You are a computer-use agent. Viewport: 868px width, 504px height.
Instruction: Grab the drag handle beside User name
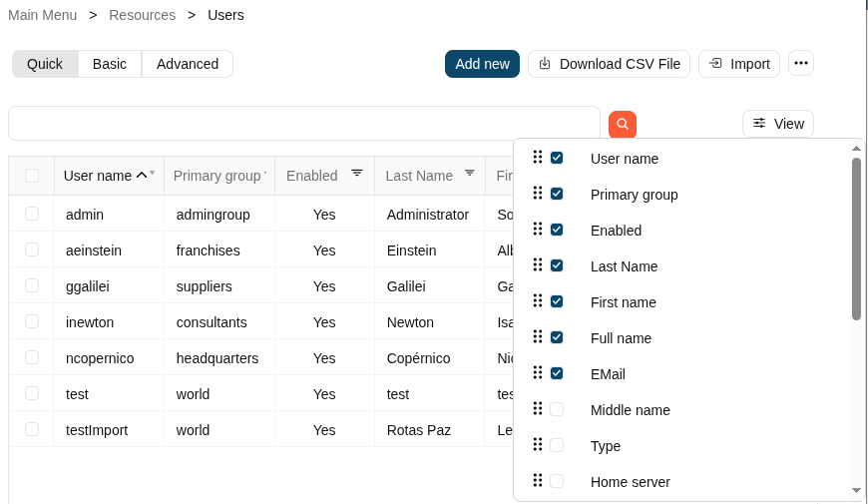538,158
